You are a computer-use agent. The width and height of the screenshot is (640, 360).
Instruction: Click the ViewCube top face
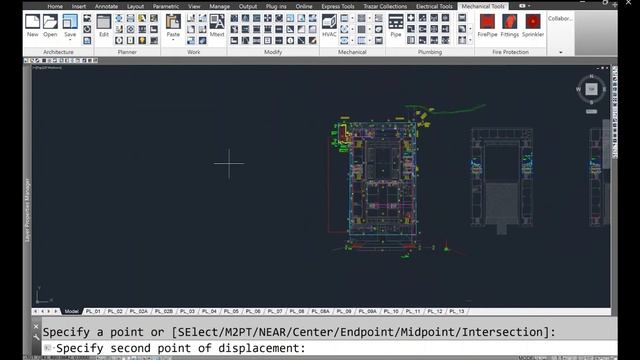591,89
